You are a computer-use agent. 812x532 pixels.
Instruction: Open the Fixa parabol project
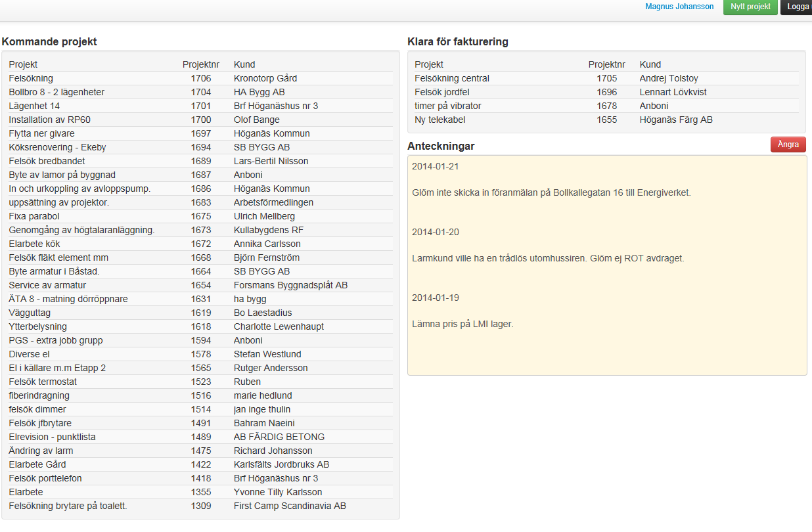coord(34,216)
